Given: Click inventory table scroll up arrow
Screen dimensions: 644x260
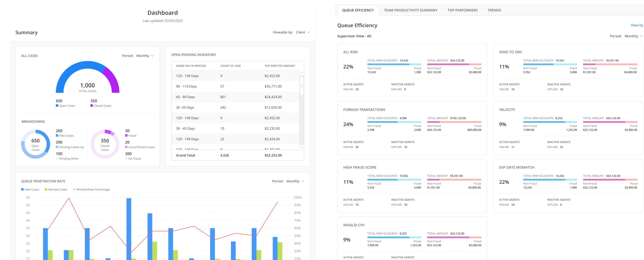Looking at the screenshot, I should click(x=302, y=73).
